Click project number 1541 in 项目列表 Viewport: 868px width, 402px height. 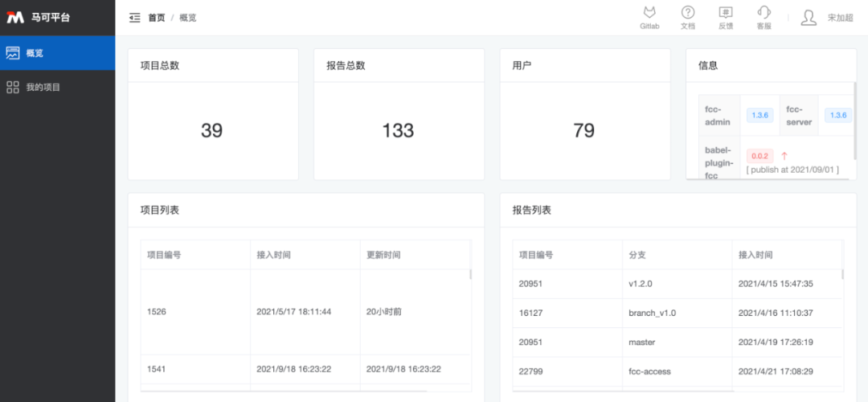point(157,369)
